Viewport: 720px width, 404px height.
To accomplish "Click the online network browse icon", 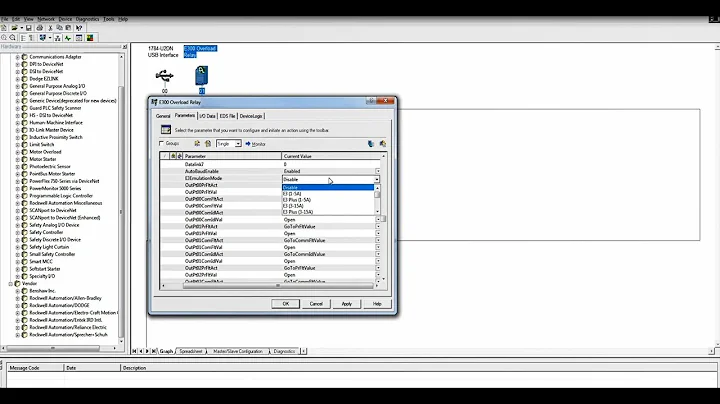I will click(42, 38).
